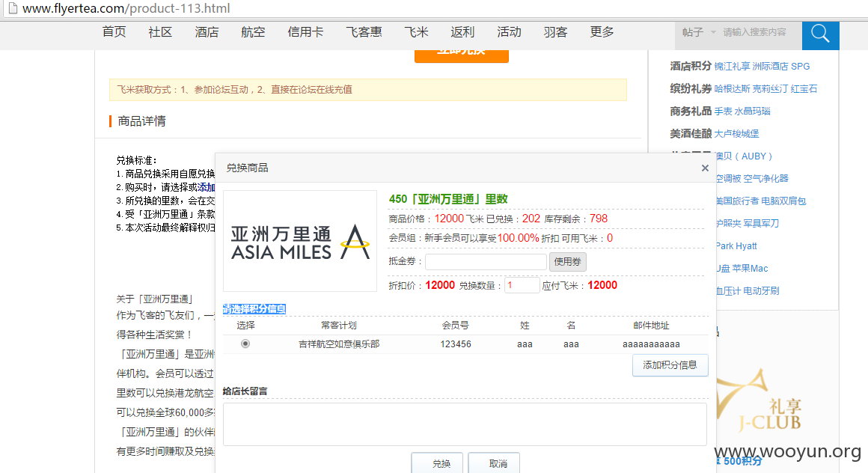Click the 会员号 column header

(456, 325)
